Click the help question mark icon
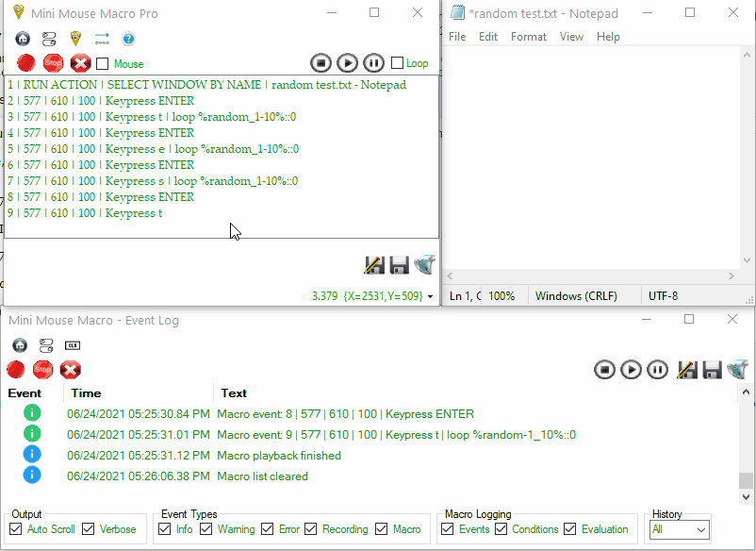756x551 pixels. [x=128, y=39]
